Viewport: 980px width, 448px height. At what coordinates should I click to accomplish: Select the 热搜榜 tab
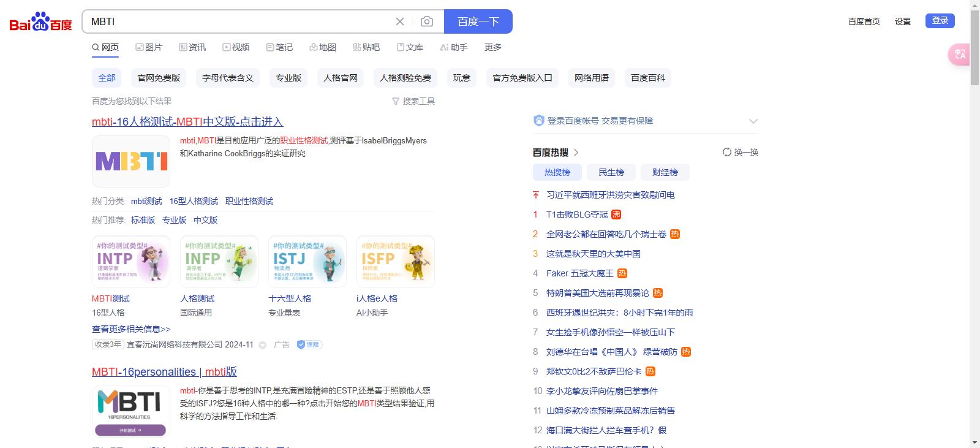click(x=557, y=172)
